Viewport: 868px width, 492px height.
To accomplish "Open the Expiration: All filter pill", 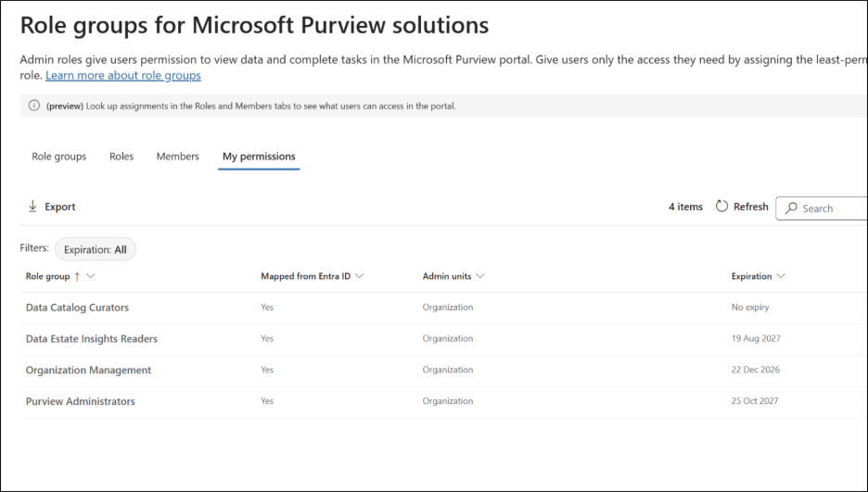I will [96, 249].
